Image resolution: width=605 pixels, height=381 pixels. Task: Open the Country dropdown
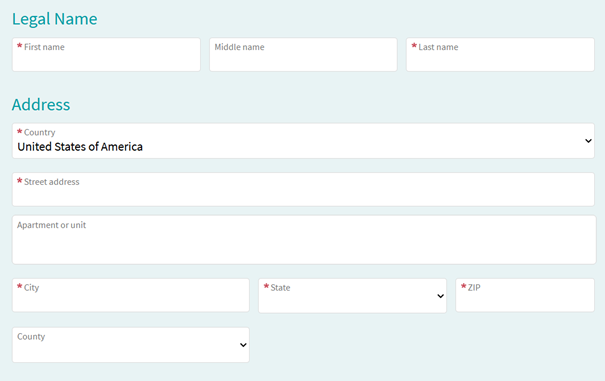pos(303,141)
